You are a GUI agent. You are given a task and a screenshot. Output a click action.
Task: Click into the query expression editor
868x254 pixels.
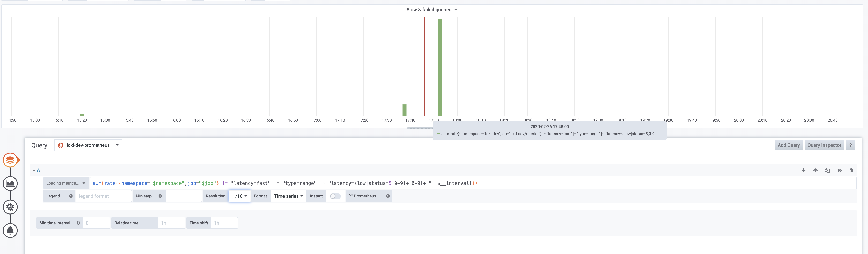pos(473,183)
